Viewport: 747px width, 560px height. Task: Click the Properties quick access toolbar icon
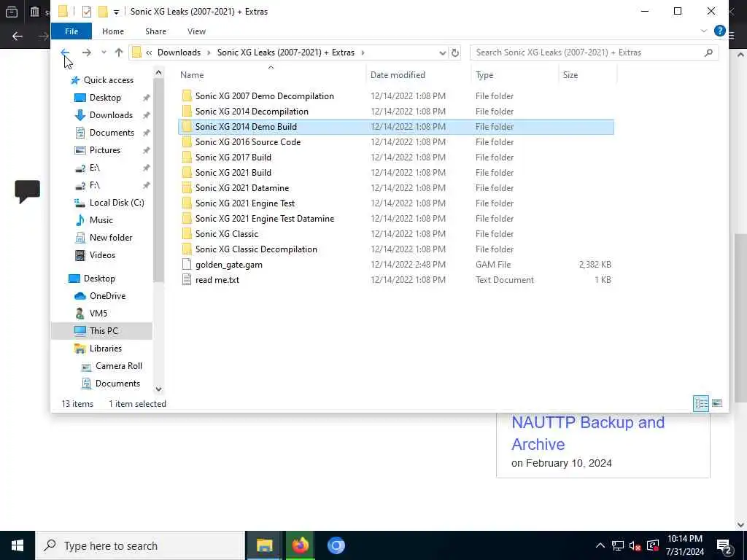tap(86, 12)
